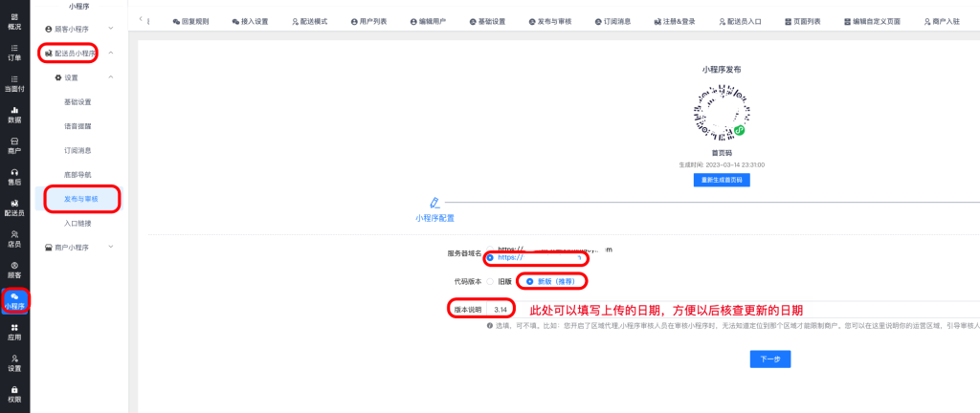Select 新版（推荐） code version option
The width and height of the screenshot is (980, 413).
pyautogui.click(x=530, y=281)
